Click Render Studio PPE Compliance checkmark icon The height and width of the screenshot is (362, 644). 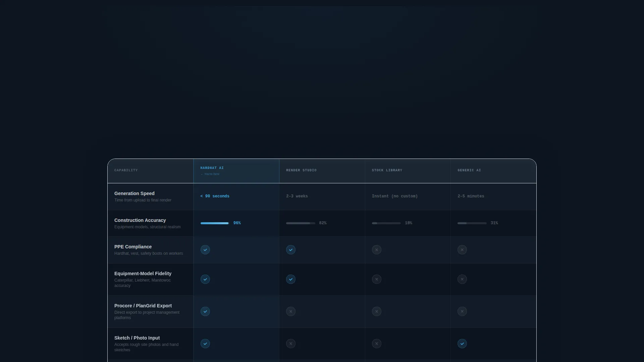290,250
